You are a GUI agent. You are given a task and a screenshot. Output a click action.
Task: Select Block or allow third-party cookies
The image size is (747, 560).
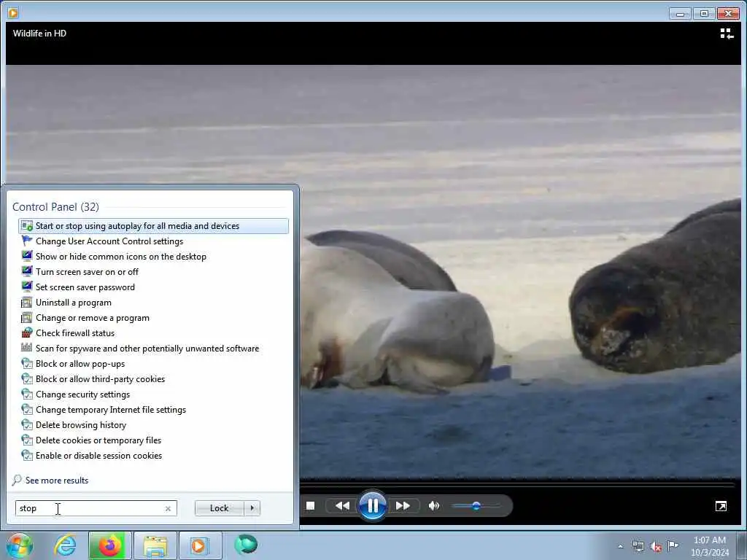click(153, 379)
